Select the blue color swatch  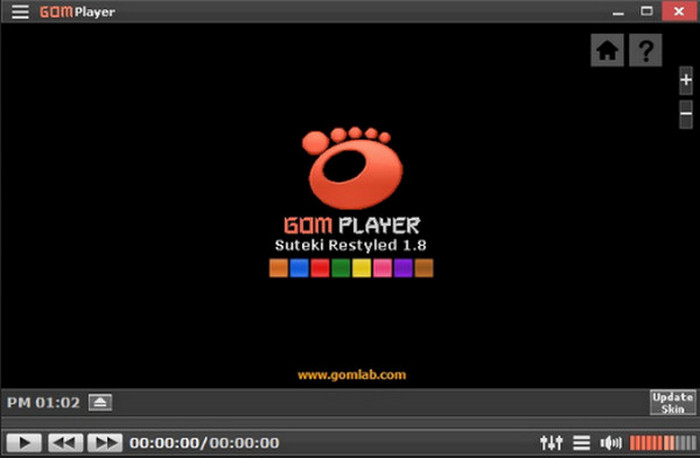click(299, 268)
